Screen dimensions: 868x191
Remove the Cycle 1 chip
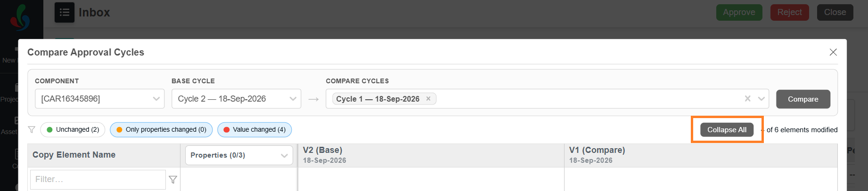click(x=428, y=99)
